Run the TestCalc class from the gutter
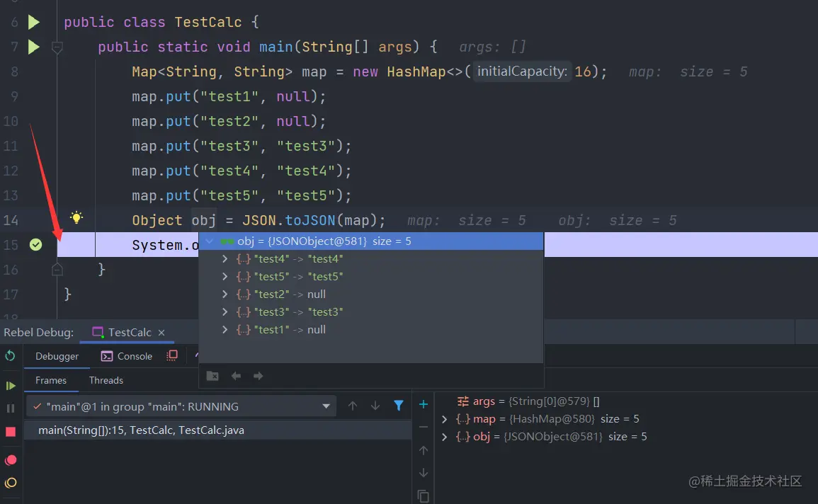The image size is (818, 504). click(x=34, y=22)
